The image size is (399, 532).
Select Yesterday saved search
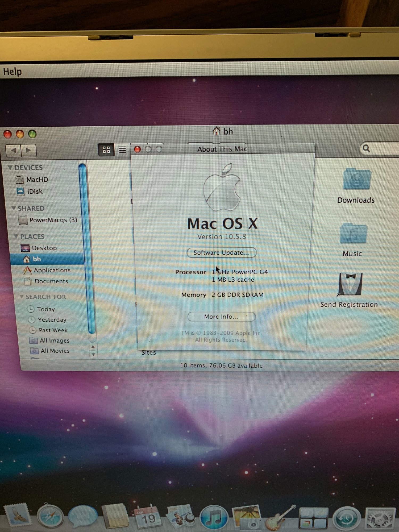tap(47, 319)
